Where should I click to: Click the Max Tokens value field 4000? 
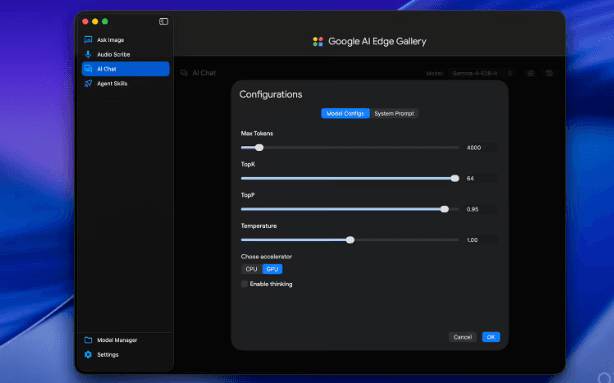[481, 148]
